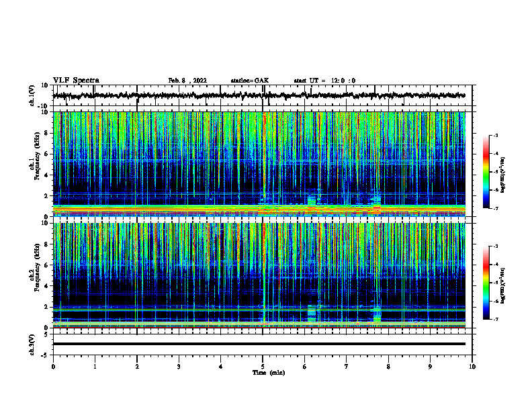Click the flat ch.3 trace in bottom panel
This screenshot has width=532, height=411.
pyautogui.click(x=259, y=344)
